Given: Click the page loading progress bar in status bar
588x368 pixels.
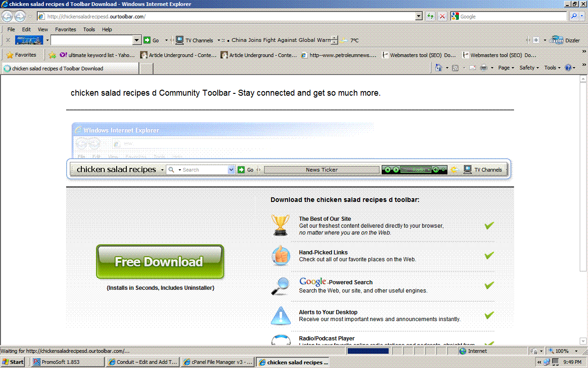Looking at the screenshot, I should click(x=368, y=351).
